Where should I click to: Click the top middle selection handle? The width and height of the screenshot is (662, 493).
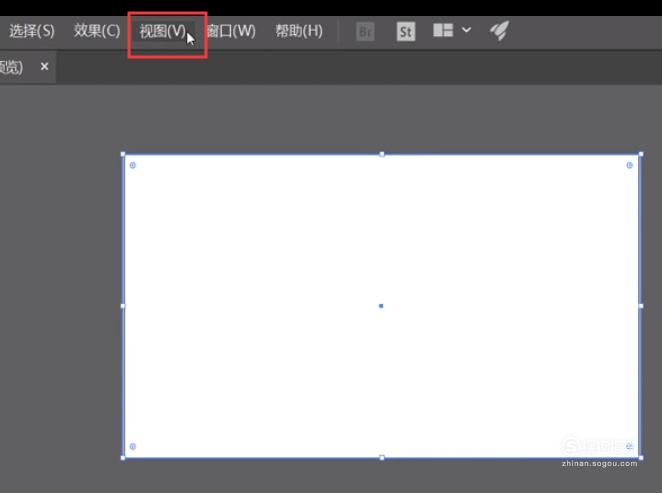382,154
